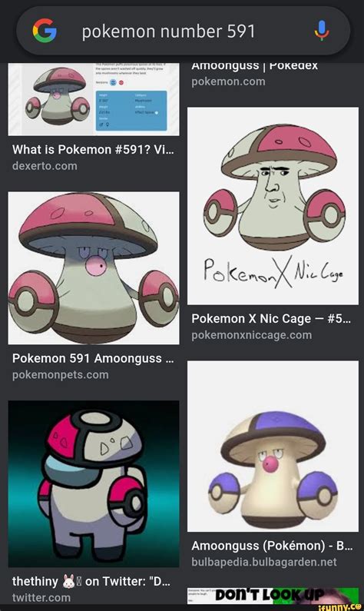Open 'Pokemon 591 Amoonguss' result title

point(93,358)
